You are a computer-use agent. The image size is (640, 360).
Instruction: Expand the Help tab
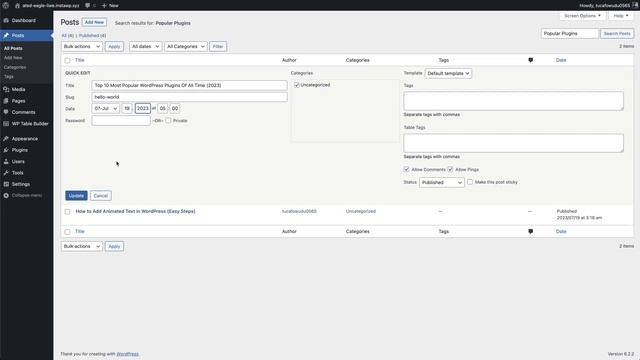621,16
